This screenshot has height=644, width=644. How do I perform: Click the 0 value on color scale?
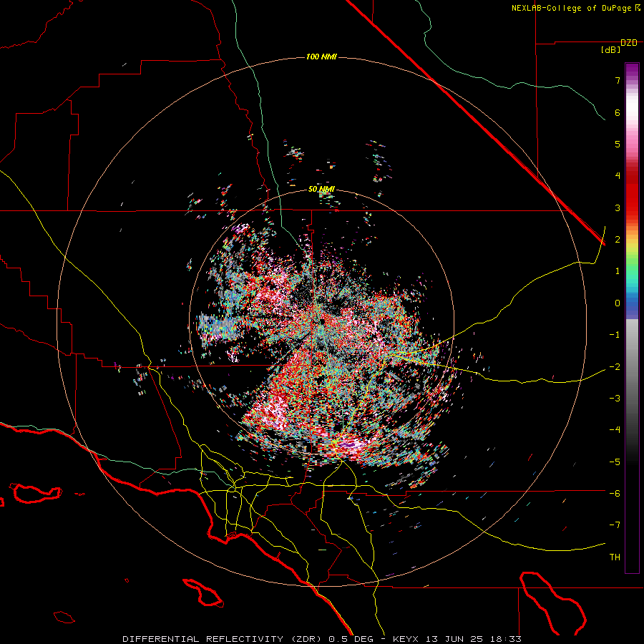[618, 303]
